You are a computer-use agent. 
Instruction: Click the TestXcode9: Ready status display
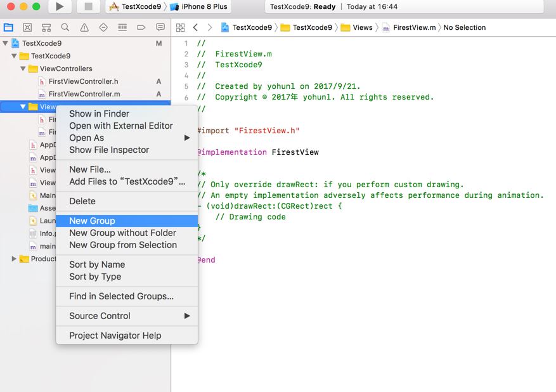[404, 6]
